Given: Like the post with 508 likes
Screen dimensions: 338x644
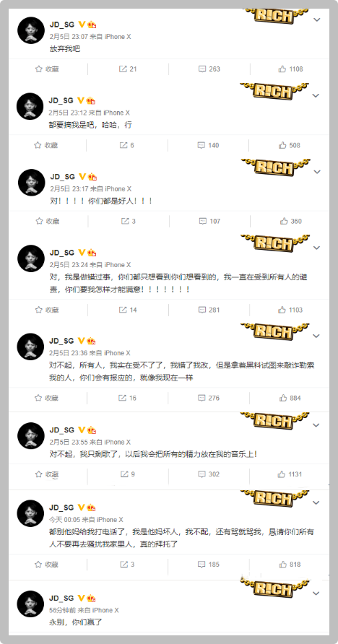Looking at the screenshot, I should click(x=290, y=145).
